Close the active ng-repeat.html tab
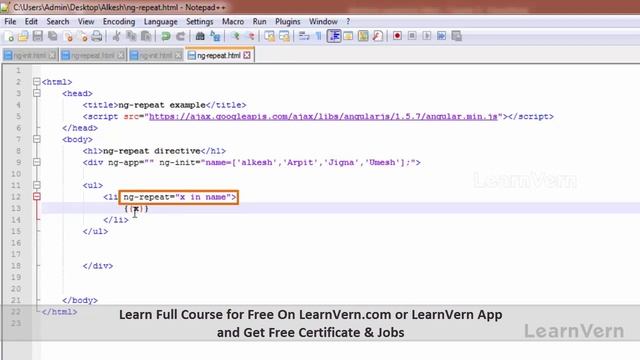640x360 pixels. click(x=247, y=55)
